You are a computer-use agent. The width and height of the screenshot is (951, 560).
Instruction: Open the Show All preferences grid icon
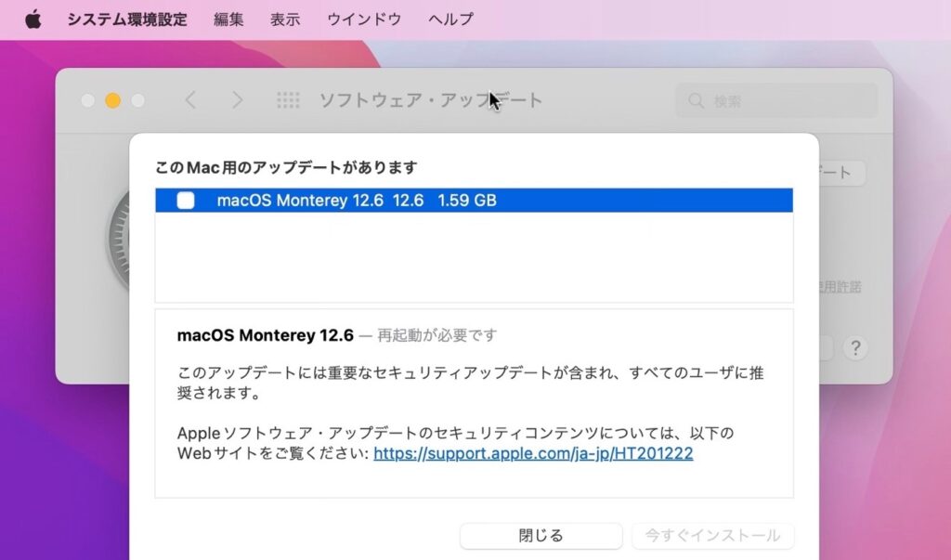pyautogui.click(x=289, y=100)
